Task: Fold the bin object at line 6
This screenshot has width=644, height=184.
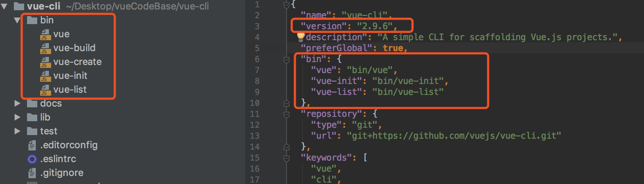Action: click(287, 60)
